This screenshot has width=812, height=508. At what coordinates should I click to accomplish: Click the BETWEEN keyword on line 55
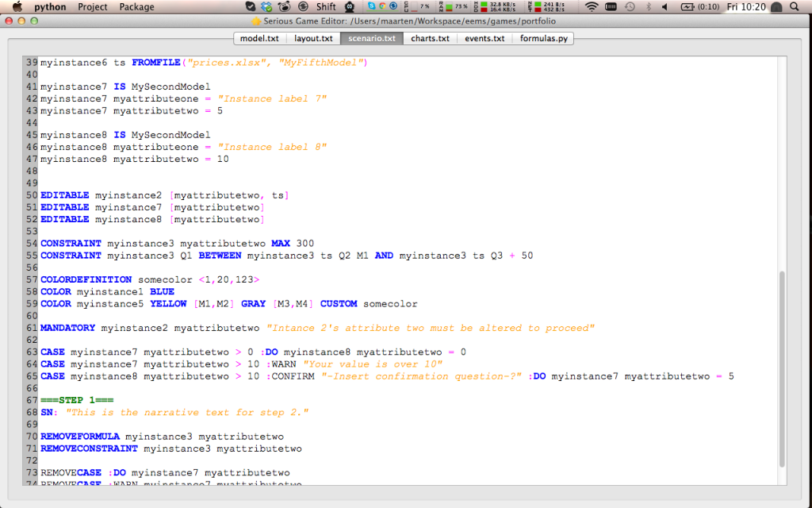tap(220, 255)
